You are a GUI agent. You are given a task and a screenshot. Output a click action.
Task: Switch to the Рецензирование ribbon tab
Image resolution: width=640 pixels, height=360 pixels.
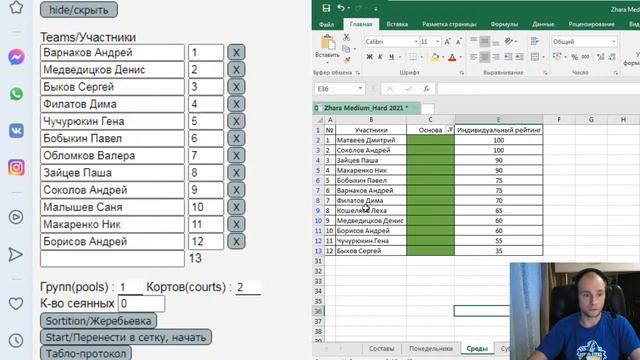tap(591, 24)
